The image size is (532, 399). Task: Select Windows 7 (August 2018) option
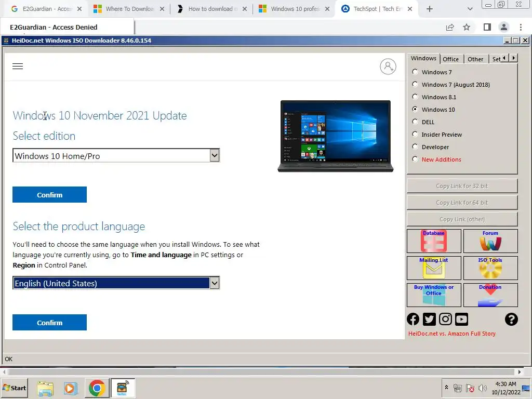tap(415, 85)
